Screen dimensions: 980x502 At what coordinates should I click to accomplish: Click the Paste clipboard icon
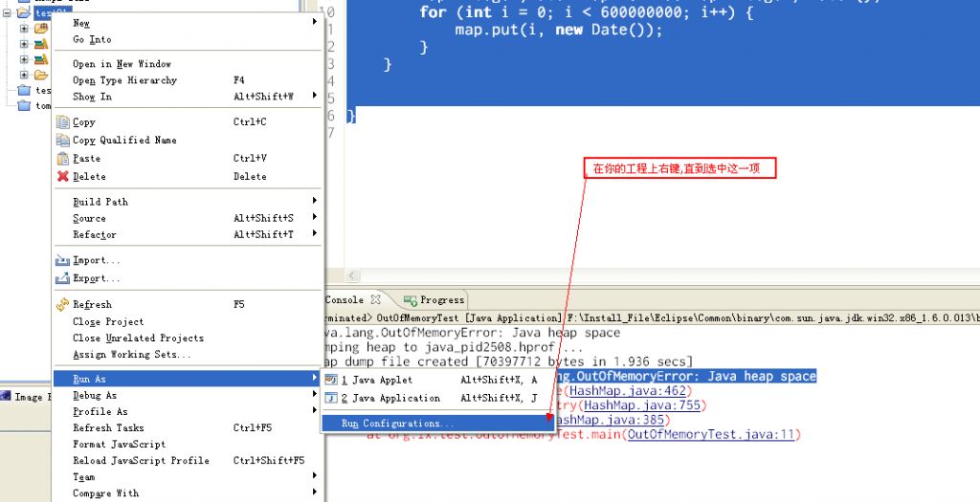point(62,159)
